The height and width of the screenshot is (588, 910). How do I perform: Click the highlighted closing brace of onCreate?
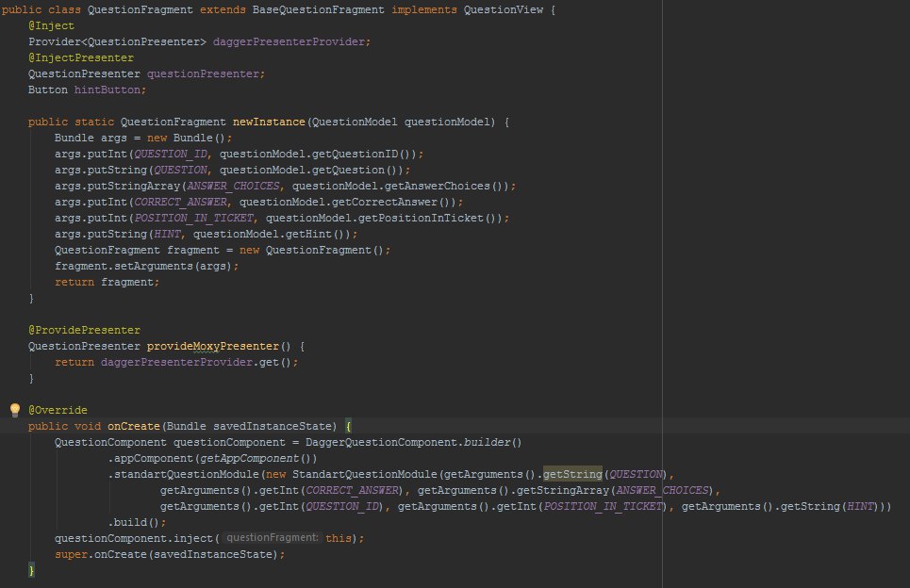coord(31,570)
